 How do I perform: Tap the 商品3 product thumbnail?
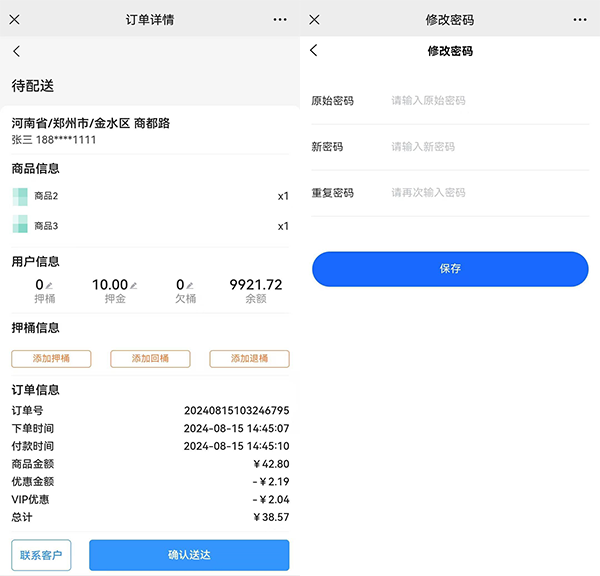click(20, 226)
